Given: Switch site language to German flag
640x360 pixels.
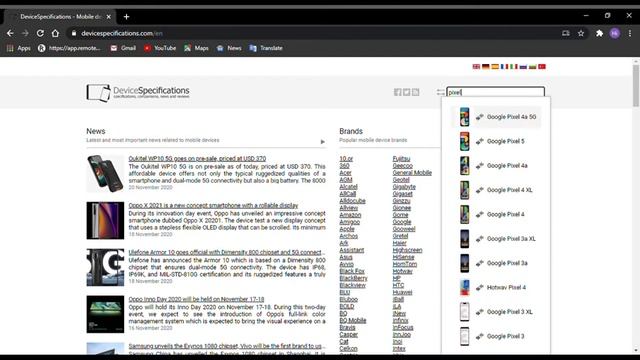Looking at the screenshot, I should (486, 67).
